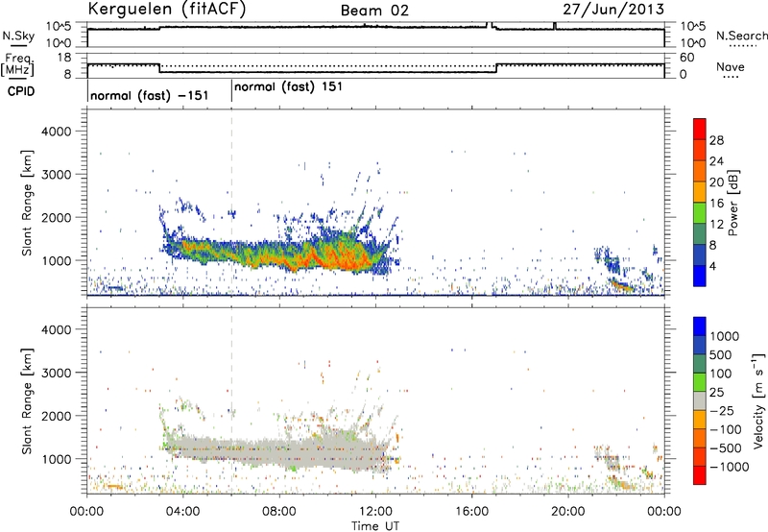This screenshot has width=768, height=532.
Task: Click the '08:00' time axis tick
Action: [x=279, y=512]
